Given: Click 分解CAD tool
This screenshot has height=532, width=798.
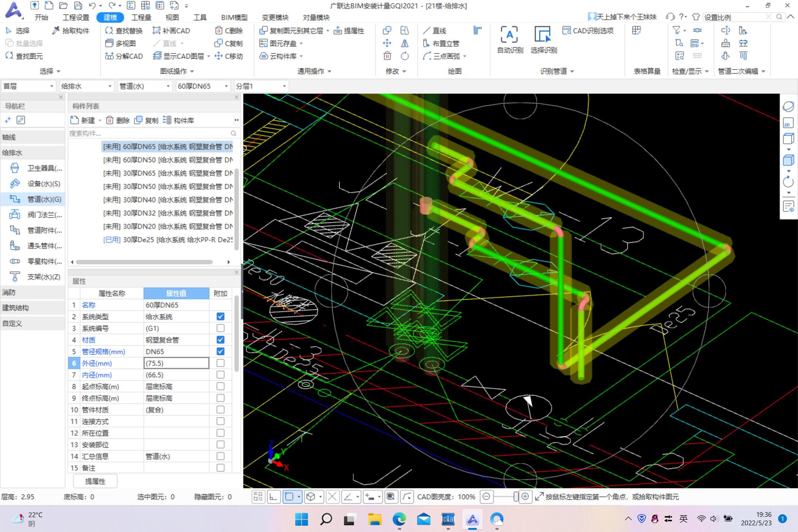Looking at the screenshot, I should click(x=124, y=56).
